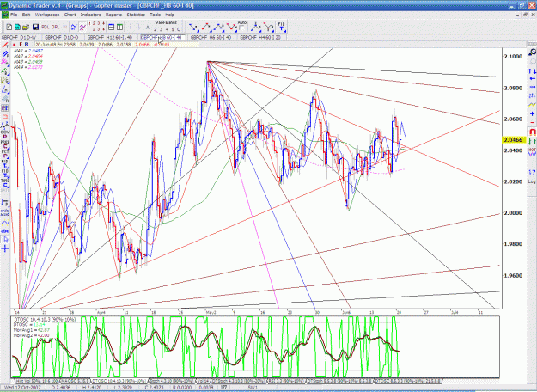Switch to MACOSC indicator tab
The height and width of the screenshot is (392, 537).
tap(76, 381)
